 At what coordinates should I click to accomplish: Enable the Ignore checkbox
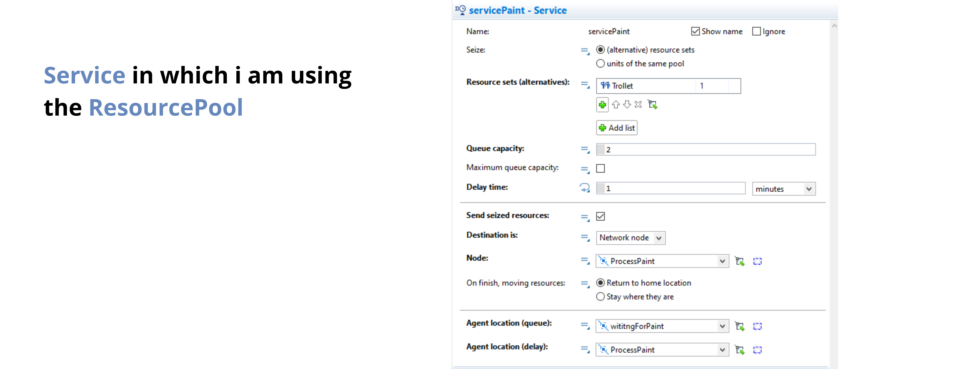pyautogui.click(x=757, y=32)
